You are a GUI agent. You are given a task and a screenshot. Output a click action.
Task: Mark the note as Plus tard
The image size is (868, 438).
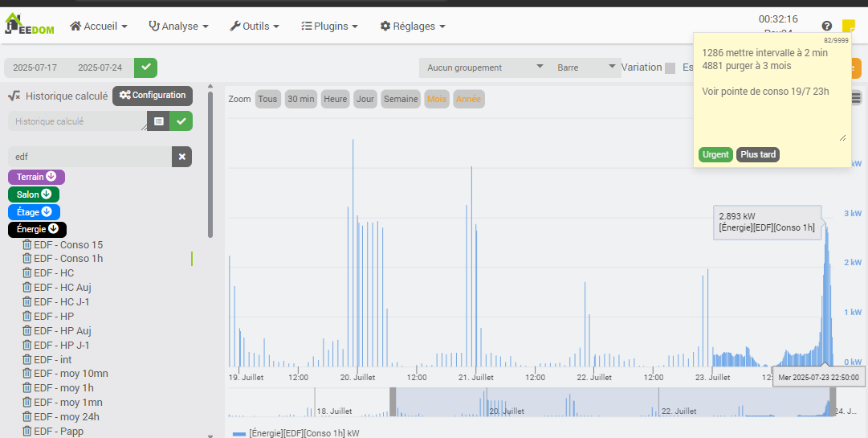758,154
